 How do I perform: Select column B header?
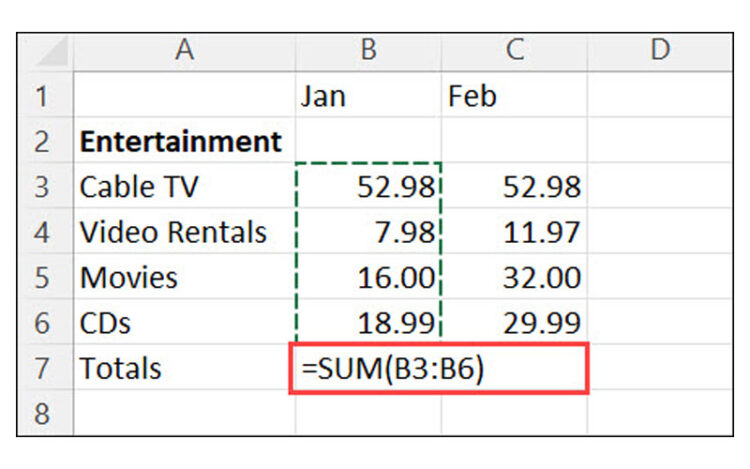coord(367,52)
